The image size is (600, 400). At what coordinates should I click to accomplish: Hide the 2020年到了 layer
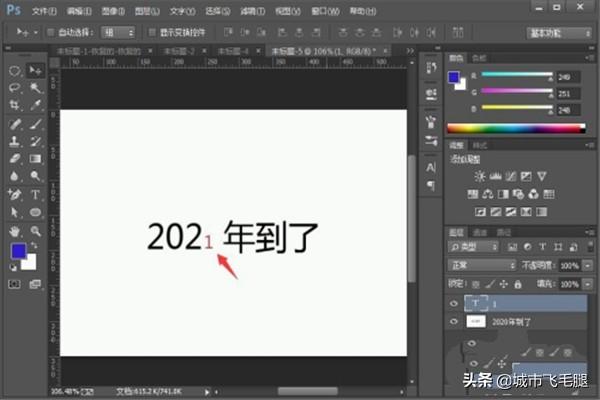pyautogui.click(x=455, y=322)
